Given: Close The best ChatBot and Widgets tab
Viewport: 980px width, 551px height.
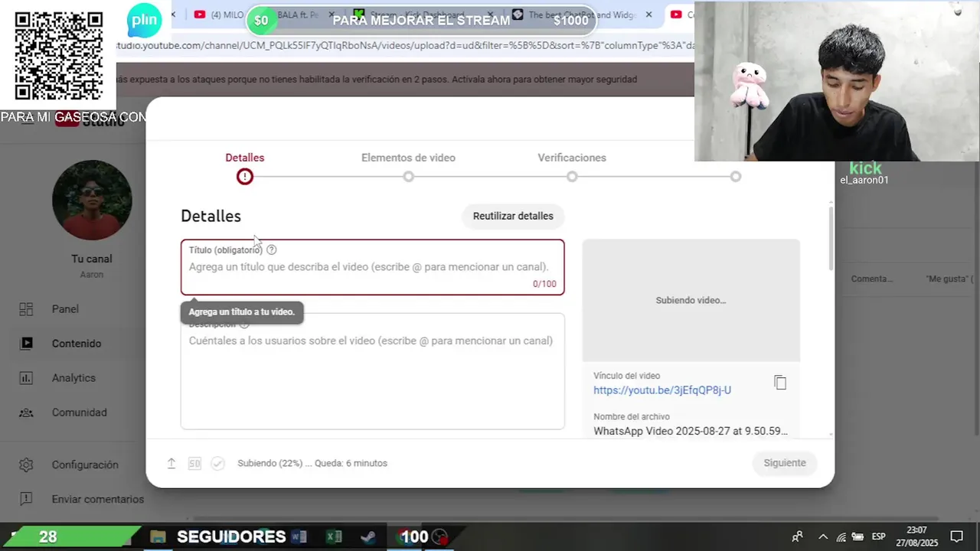Looking at the screenshot, I should [649, 15].
